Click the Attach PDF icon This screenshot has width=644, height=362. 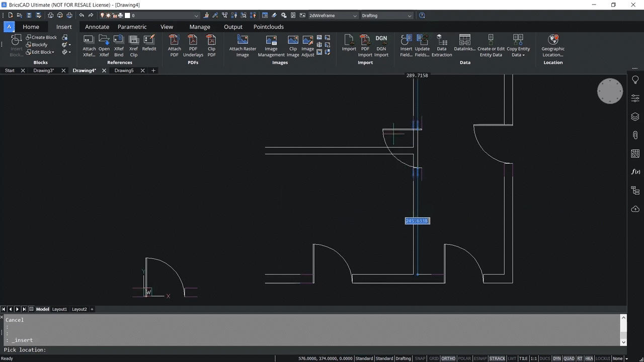click(x=174, y=46)
